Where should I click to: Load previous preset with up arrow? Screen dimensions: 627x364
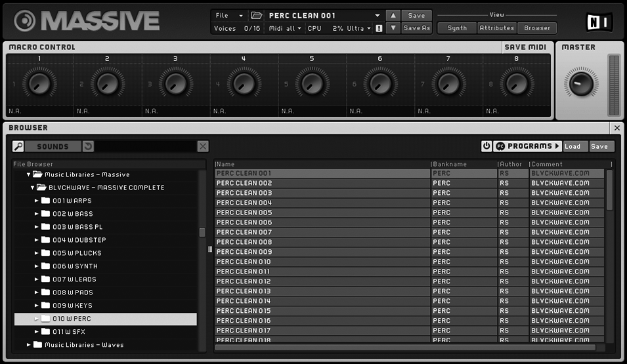pos(393,15)
